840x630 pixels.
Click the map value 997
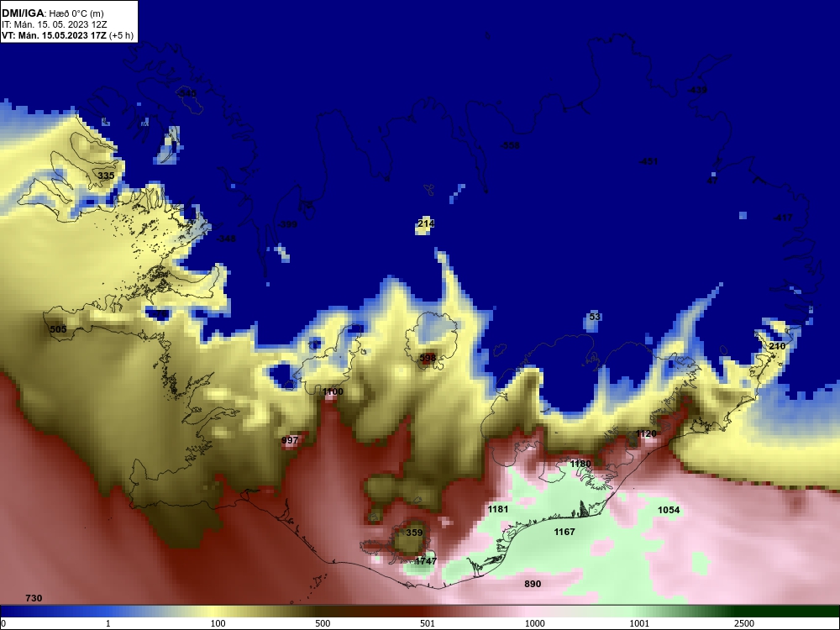tap(290, 440)
